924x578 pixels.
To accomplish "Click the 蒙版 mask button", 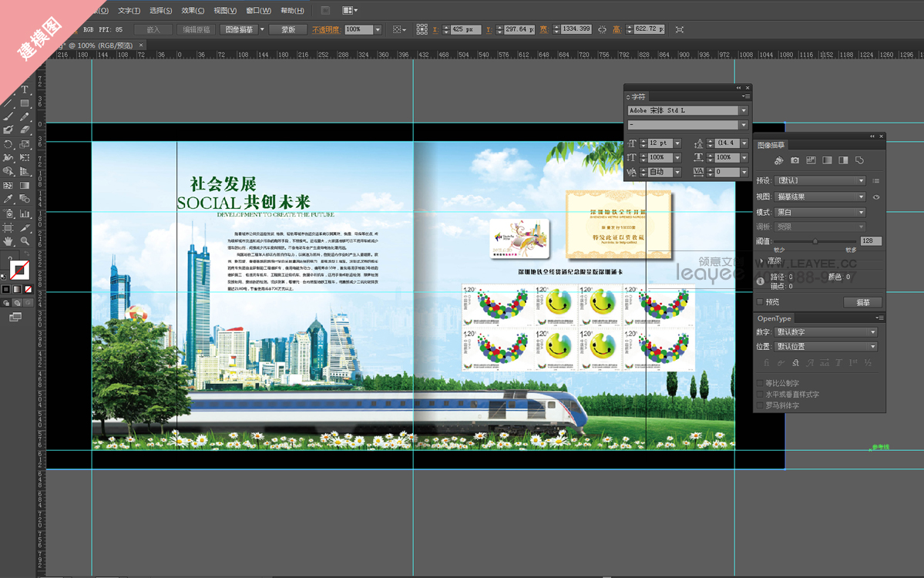I will [x=287, y=29].
